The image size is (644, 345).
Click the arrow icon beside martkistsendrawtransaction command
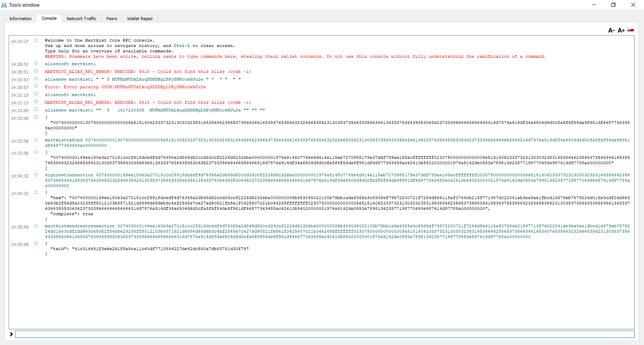point(37,226)
